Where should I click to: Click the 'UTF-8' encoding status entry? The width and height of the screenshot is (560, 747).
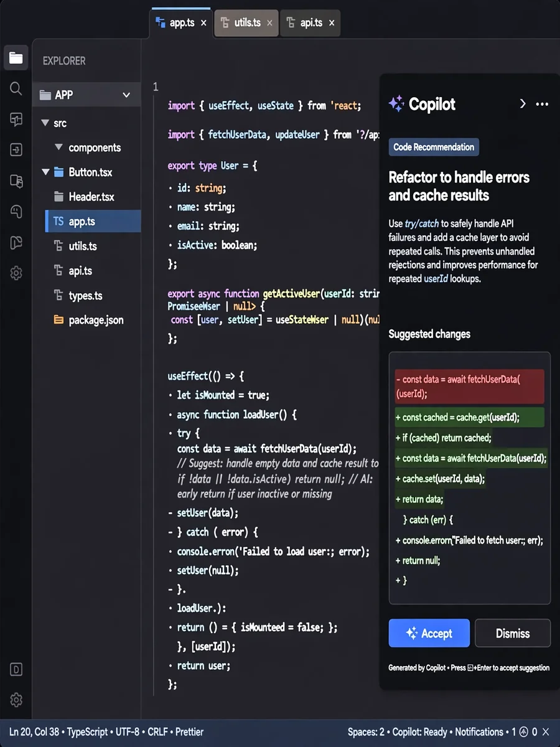tap(128, 732)
